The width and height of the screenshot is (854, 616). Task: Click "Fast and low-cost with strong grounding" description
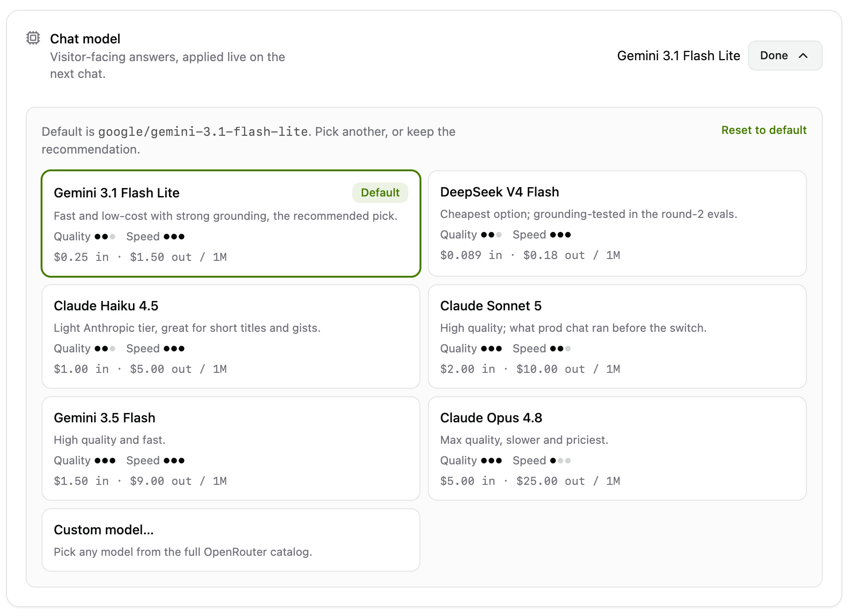[x=225, y=216]
